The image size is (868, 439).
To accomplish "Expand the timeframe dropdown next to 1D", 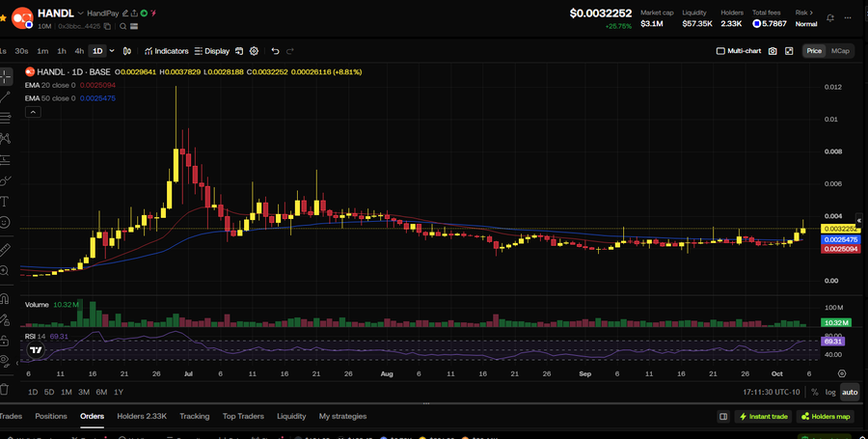I will click(112, 51).
